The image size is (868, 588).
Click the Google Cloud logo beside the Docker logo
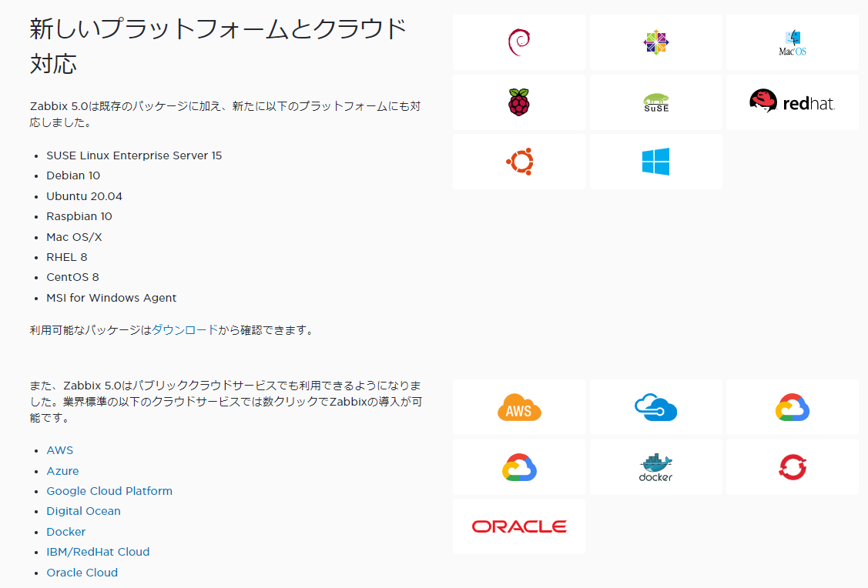coord(518,467)
